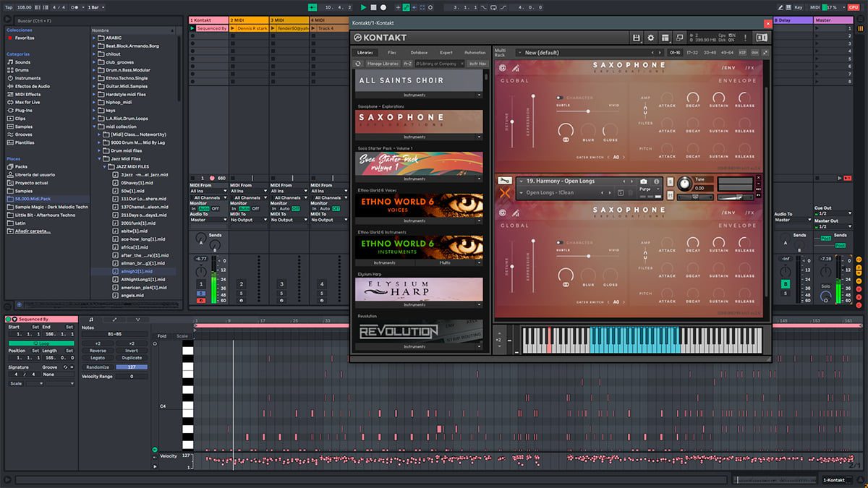868x488 pixels.
Task: Click A-Z sort button
Action: tap(408, 64)
